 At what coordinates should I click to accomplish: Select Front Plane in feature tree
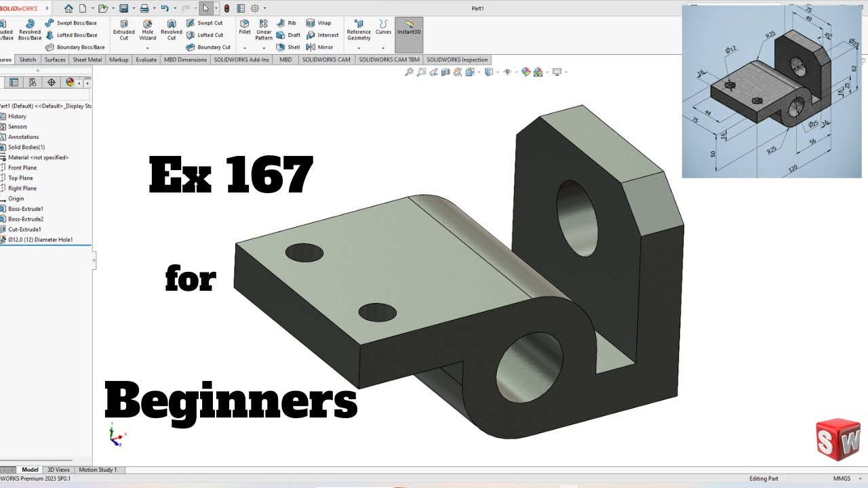click(x=22, y=167)
